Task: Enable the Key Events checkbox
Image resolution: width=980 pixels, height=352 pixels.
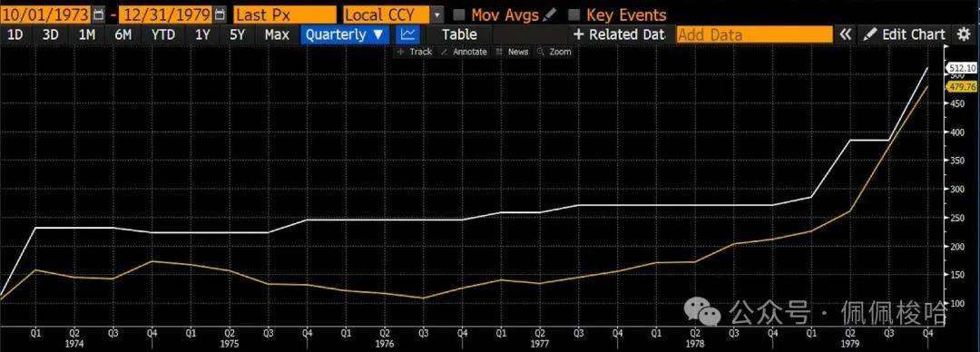Action: tap(573, 15)
